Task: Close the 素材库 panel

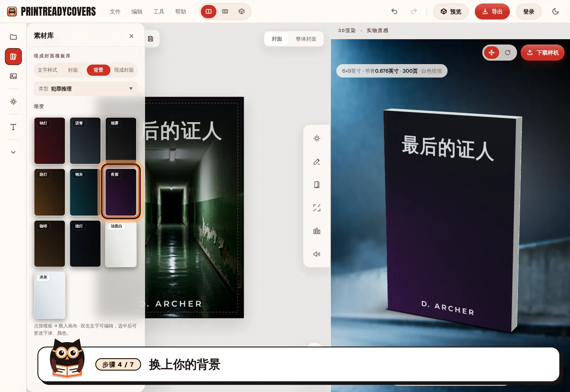Action: (131, 36)
